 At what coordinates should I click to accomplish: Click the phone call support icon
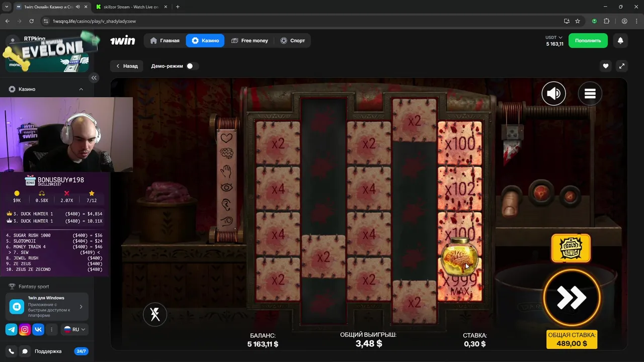click(x=11, y=351)
